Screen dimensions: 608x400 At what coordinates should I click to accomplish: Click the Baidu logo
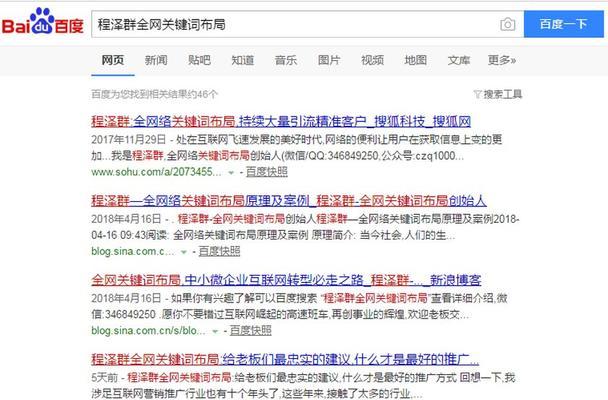43,22
